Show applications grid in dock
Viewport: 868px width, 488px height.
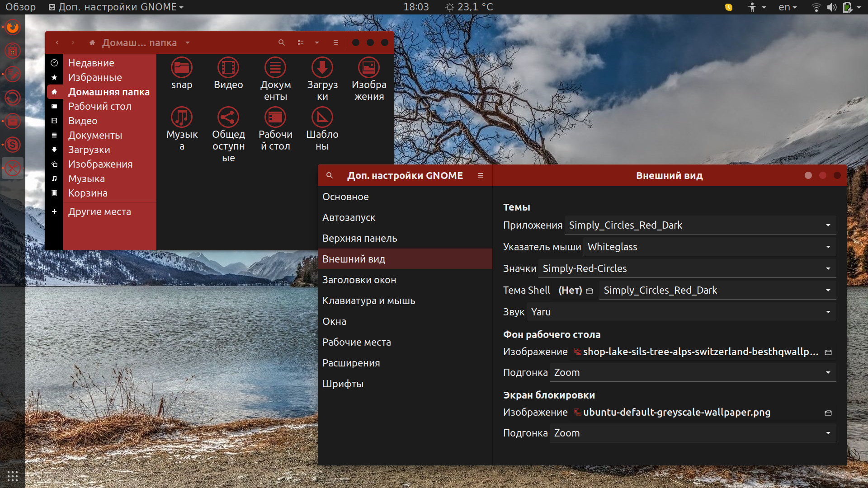coord(13,476)
